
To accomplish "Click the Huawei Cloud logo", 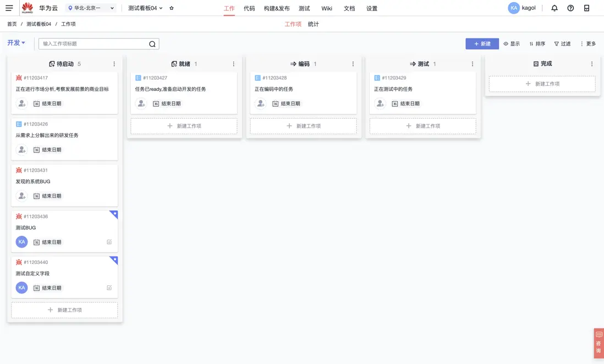I will pyautogui.click(x=28, y=8).
